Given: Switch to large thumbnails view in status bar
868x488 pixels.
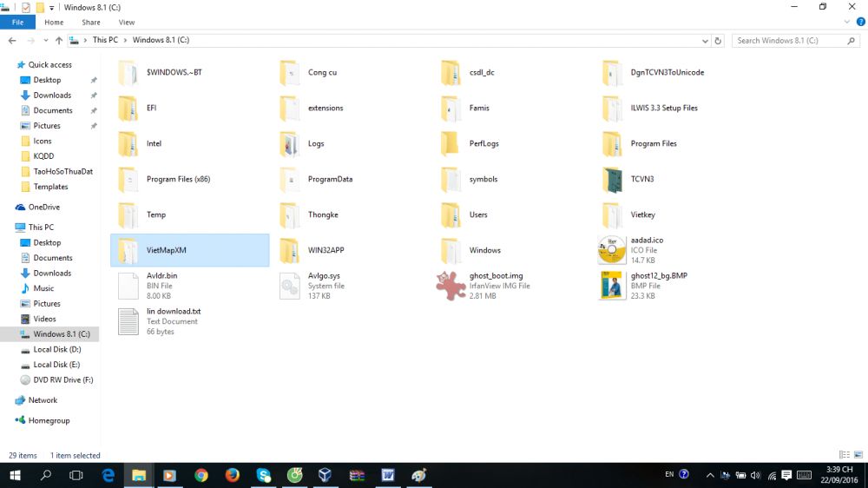Looking at the screenshot, I should (858, 455).
